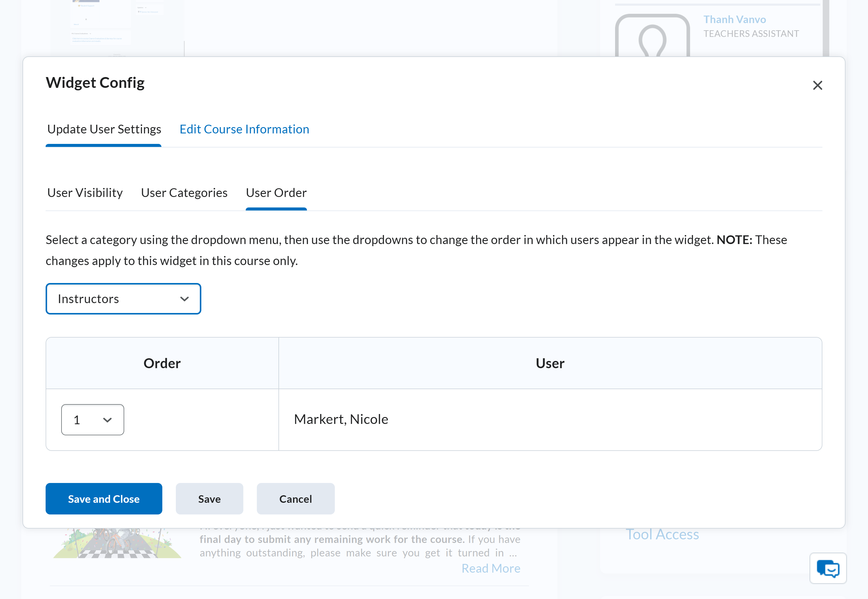Click the User column header
Screen dimensions: 868x599
[x=550, y=363]
